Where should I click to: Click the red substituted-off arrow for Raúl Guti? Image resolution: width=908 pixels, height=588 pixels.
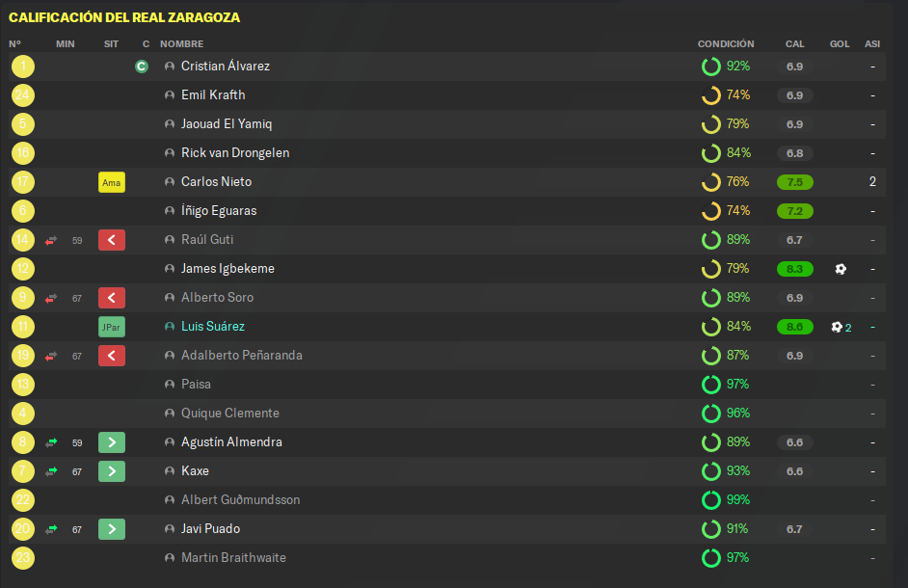pos(112,240)
